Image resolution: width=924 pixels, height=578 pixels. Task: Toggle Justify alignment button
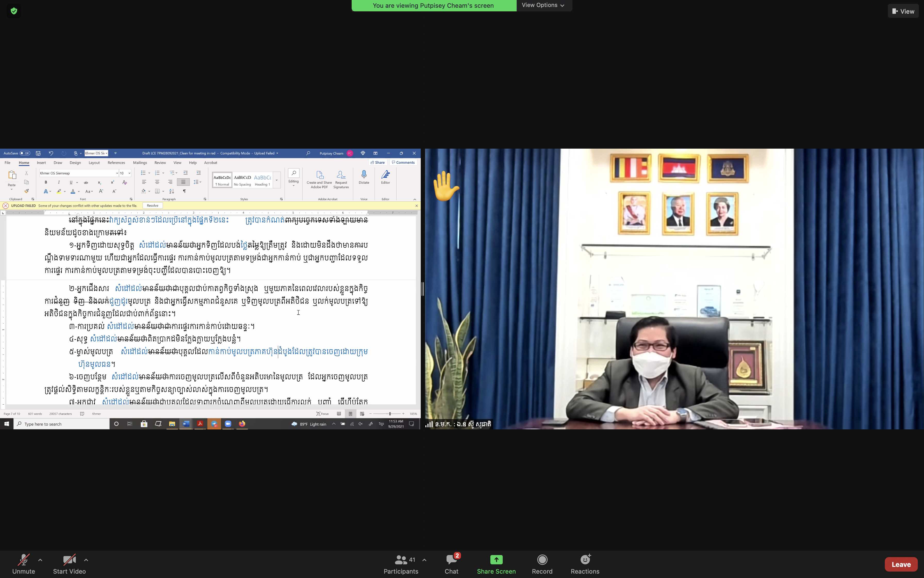pos(183,182)
